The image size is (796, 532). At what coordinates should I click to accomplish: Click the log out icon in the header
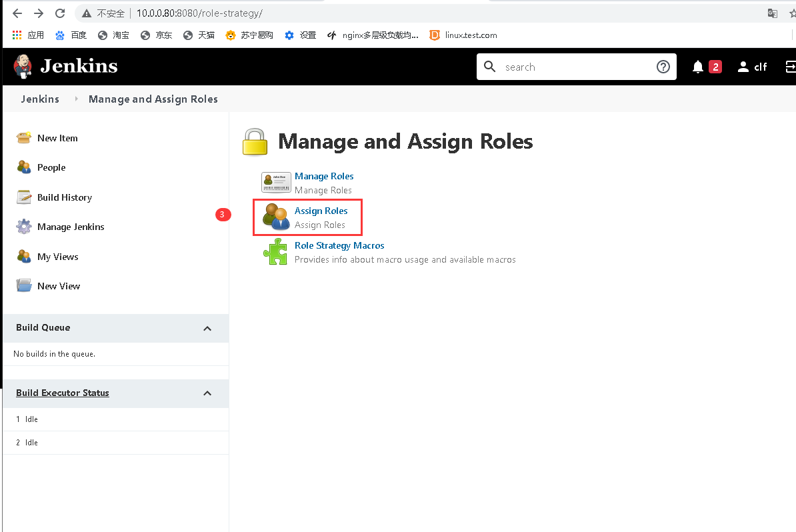[x=791, y=67]
